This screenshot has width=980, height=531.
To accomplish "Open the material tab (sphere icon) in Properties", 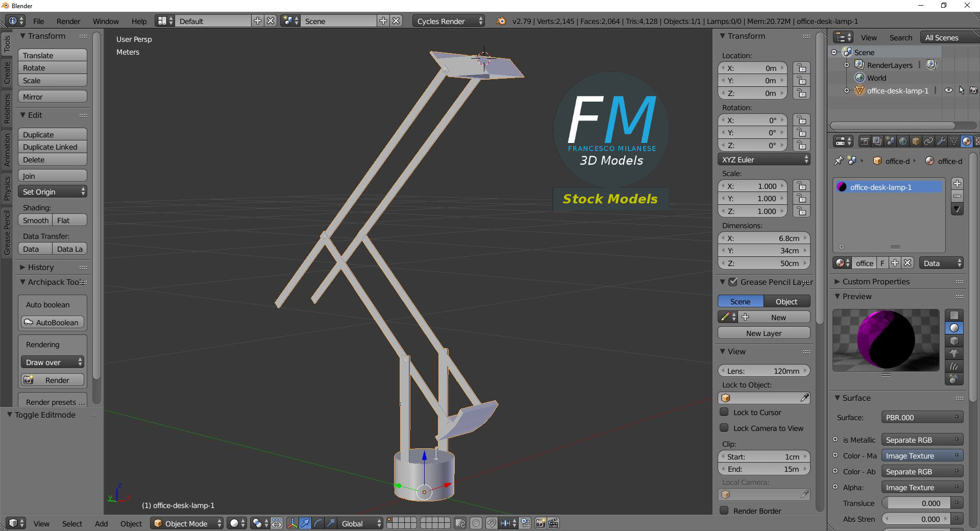I will click(x=967, y=141).
